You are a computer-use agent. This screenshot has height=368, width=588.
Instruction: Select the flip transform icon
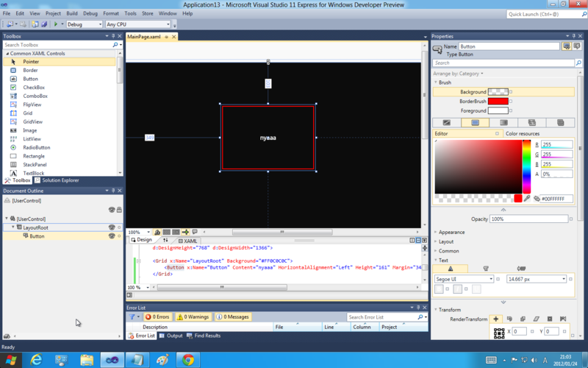(563, 319)
